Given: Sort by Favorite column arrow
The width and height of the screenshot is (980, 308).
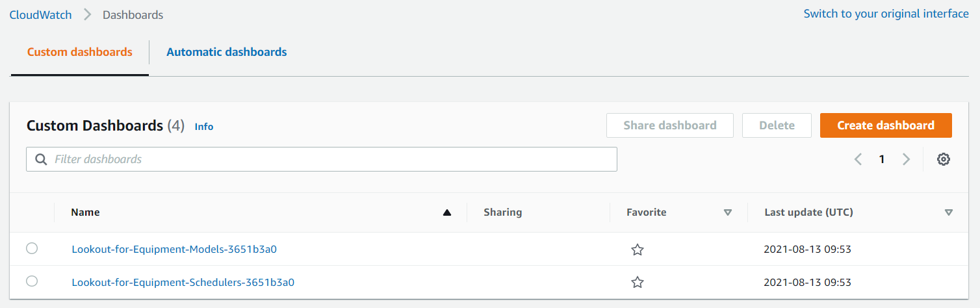Looking at the screenshot, I should point(728,212).
